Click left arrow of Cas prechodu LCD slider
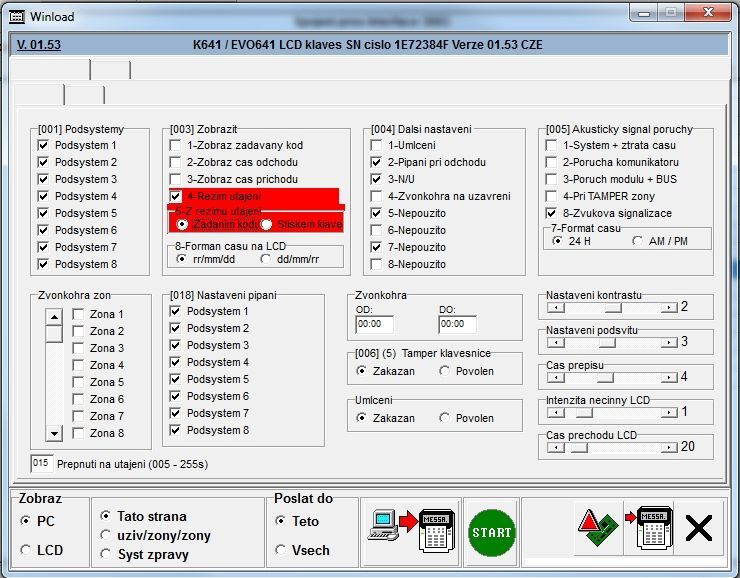Screen dimensions: 740x578 pyautogui.click(x=553, y=447)
